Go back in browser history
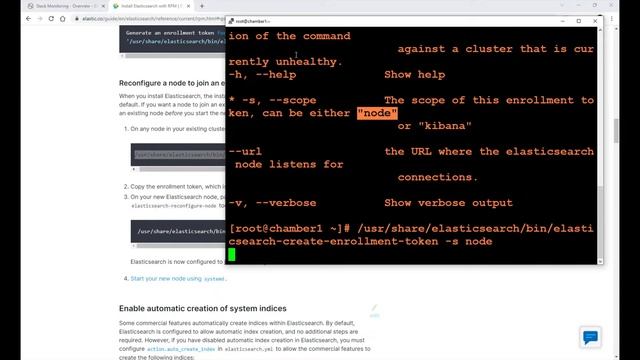The width and height of the screenshot is (640, 360). coord(28,18)
